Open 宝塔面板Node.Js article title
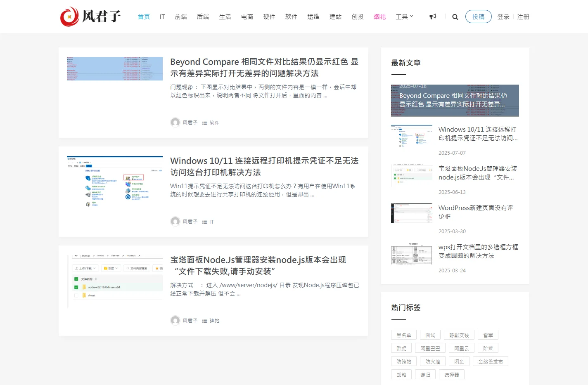Image resolution: width=588 pixels, height=385 pixels. click(258, 265)
